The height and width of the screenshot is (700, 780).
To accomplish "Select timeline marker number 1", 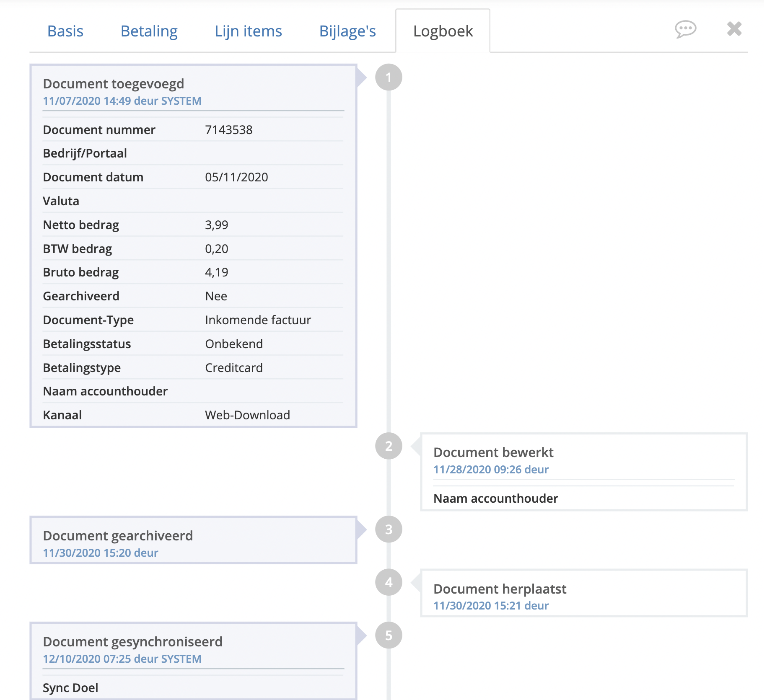I will click(389, 77).
